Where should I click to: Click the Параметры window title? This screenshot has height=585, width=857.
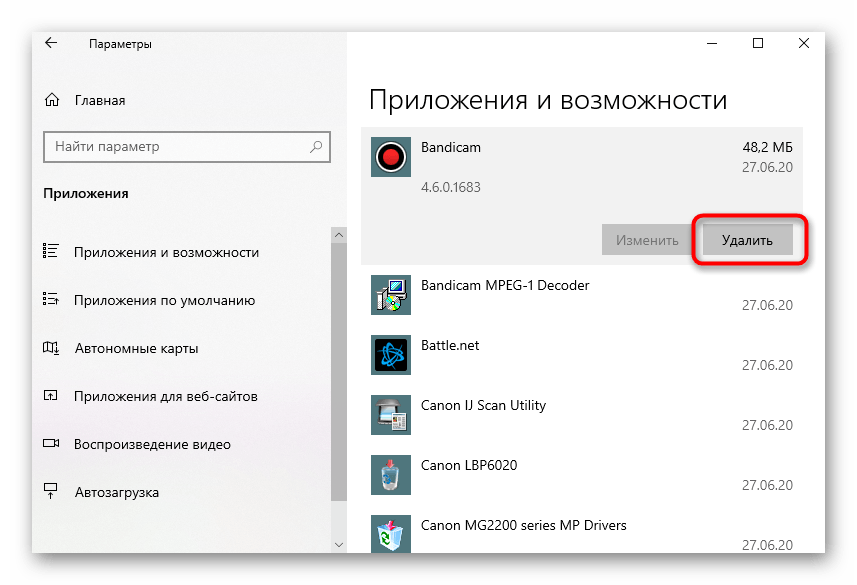pyautogui.click(x=120, y=44)
